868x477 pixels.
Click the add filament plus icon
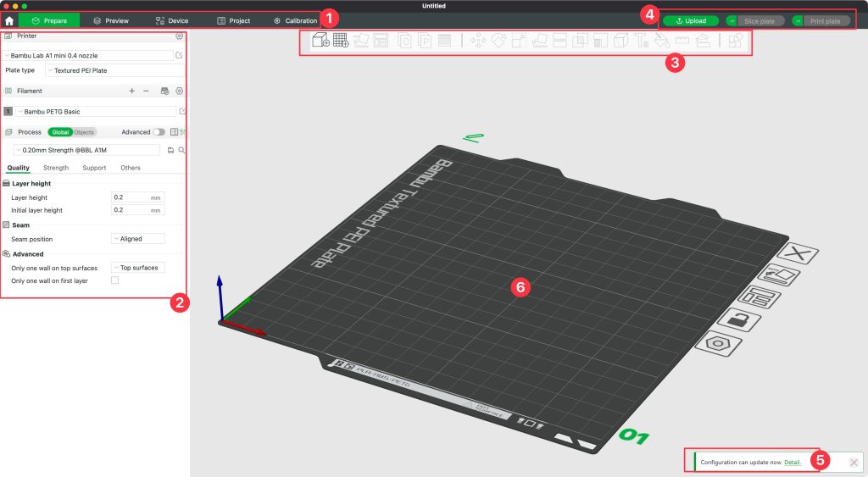[131, 91]
